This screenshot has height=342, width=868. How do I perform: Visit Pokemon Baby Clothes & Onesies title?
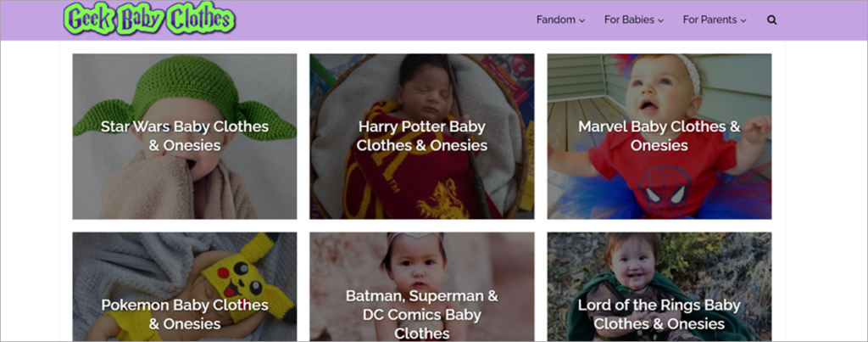tap(184, 314)
